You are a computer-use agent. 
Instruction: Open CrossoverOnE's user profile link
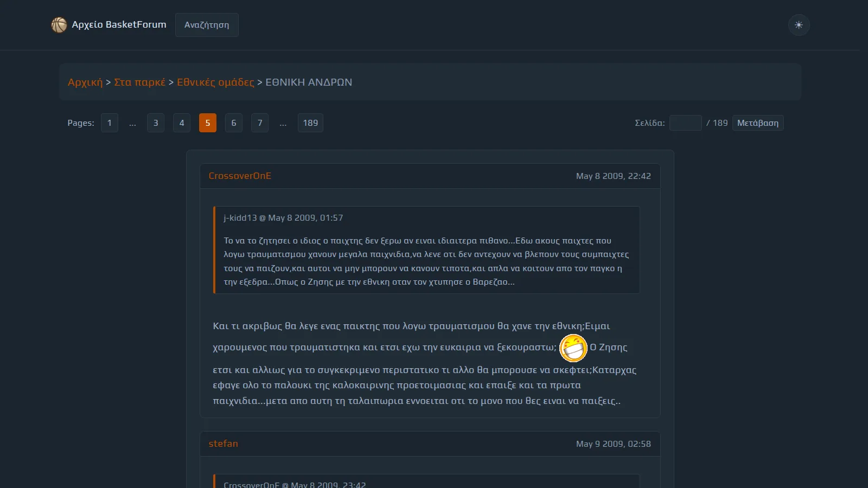point(240,176)
